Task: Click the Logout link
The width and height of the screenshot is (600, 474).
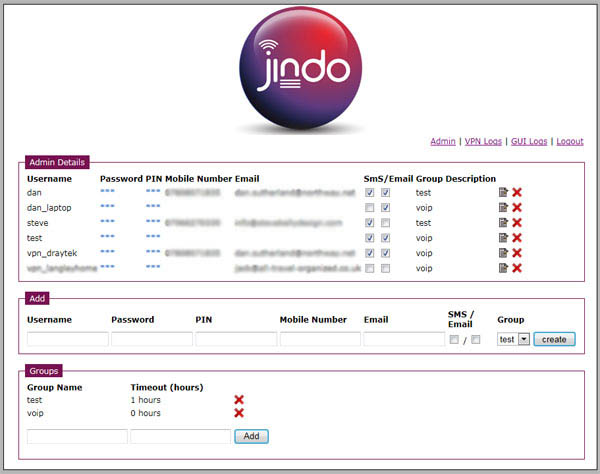Action: pyautogui.click(x=570, y=141)
